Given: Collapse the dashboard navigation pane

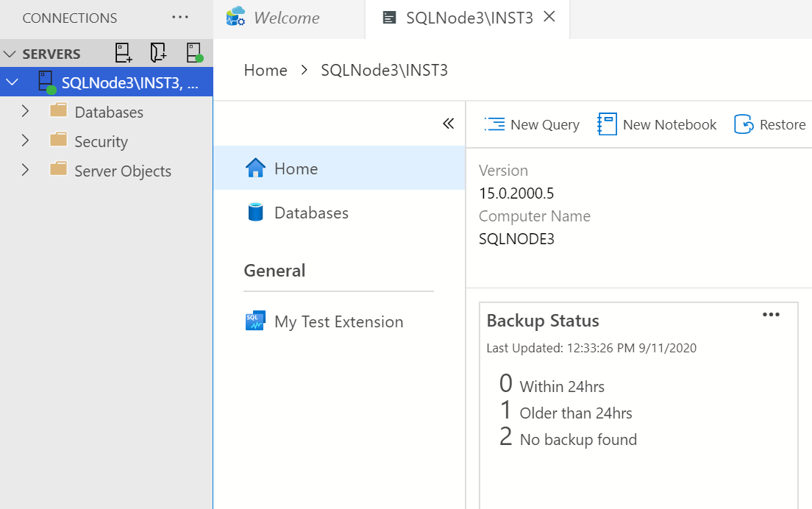Looking at the screenshot, I should click(448, 124).
